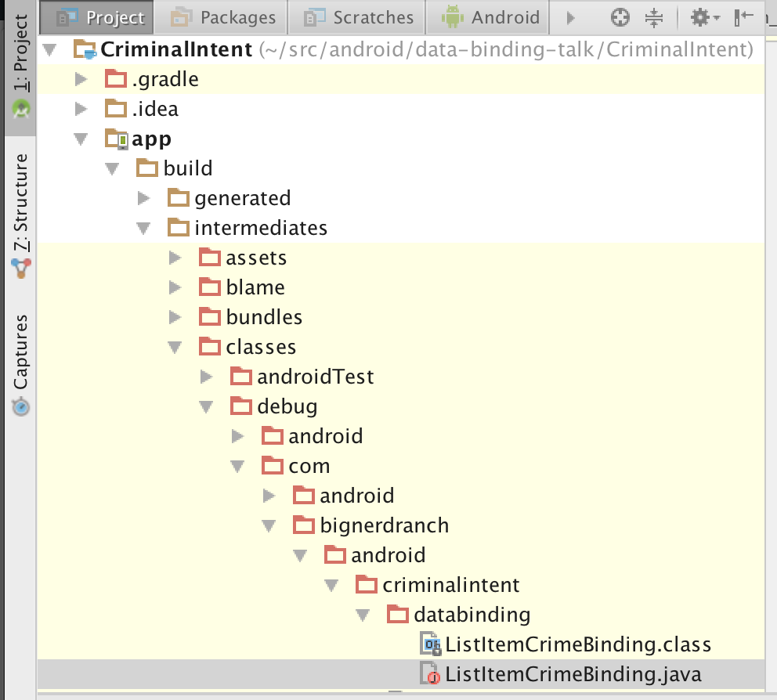Viewport: 777px width, 700px height.
Task: Expand the bundles folder
Action: click(x=175, y=317)
